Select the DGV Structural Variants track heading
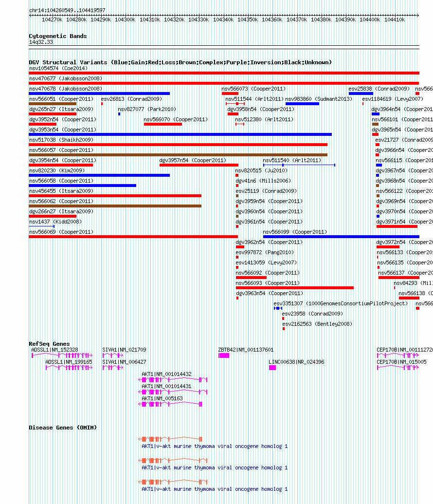The image size is (433, 504). (180, 62)
